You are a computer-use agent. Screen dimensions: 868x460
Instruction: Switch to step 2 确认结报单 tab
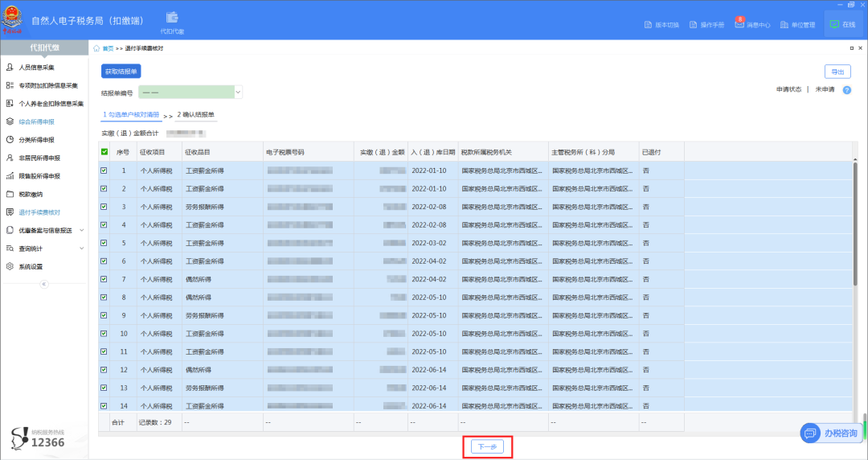tap(196, 114)
